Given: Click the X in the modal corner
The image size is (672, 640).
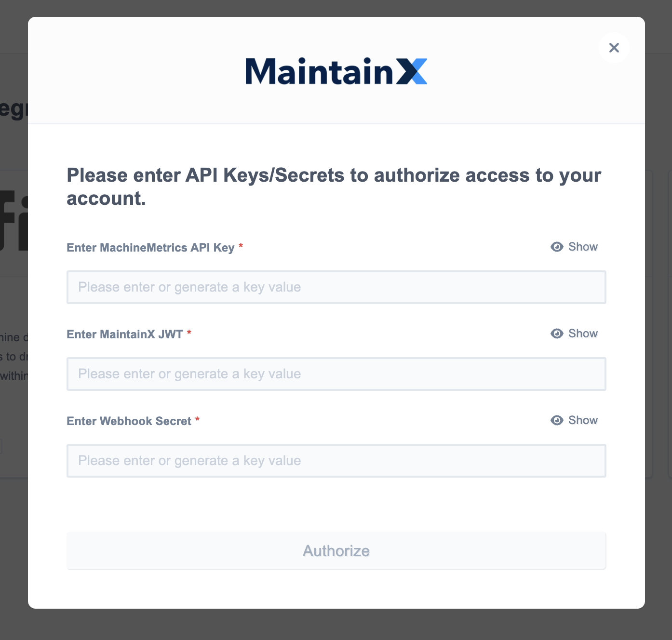Looking at the screenshot, I should 614,48.
